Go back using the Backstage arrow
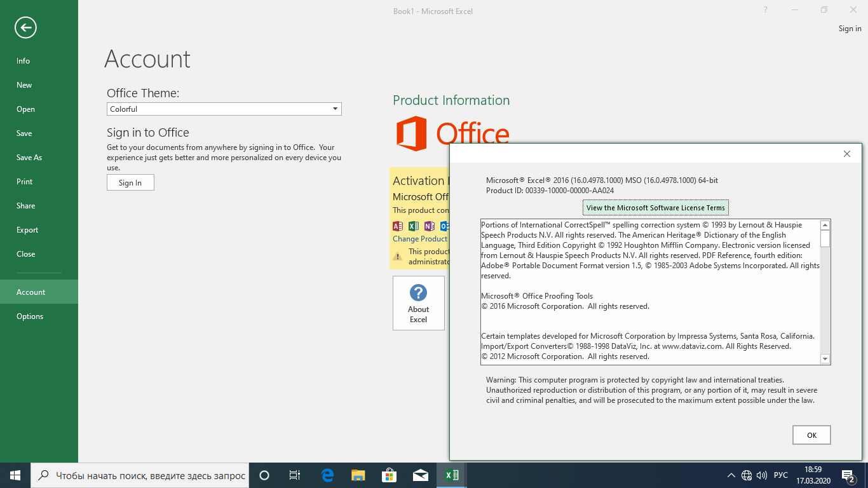This screenshot has width=868, height=488. [x=25, y=27]
